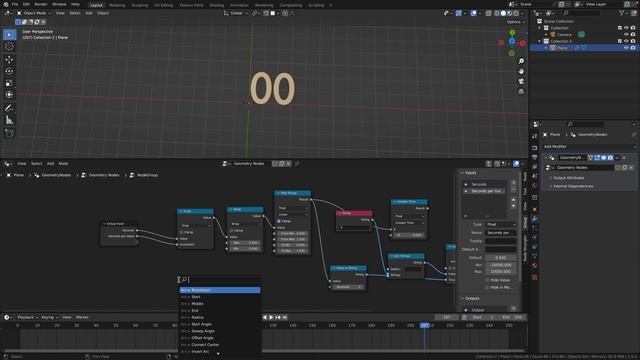Select the Select Box tool in viewport toolbar
Screen dimensions: 640x360
9,35
